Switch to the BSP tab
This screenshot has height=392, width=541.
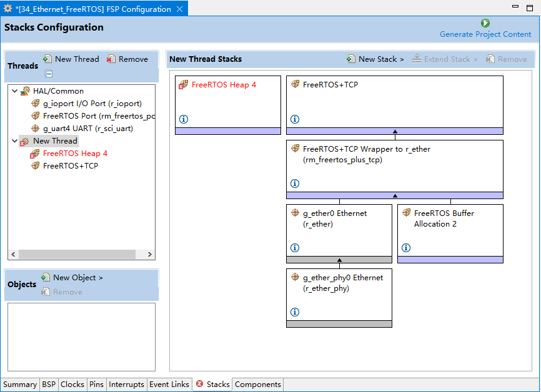point(49,385)
